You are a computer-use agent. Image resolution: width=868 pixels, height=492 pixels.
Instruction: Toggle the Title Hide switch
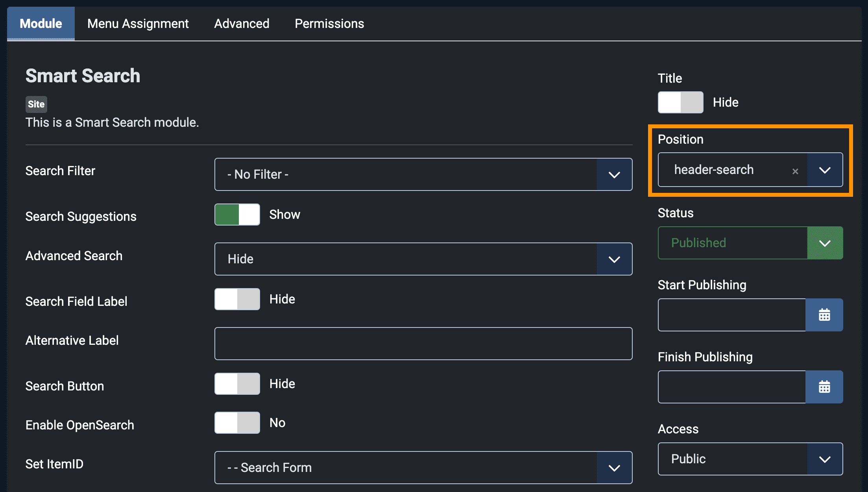(681, 102)
